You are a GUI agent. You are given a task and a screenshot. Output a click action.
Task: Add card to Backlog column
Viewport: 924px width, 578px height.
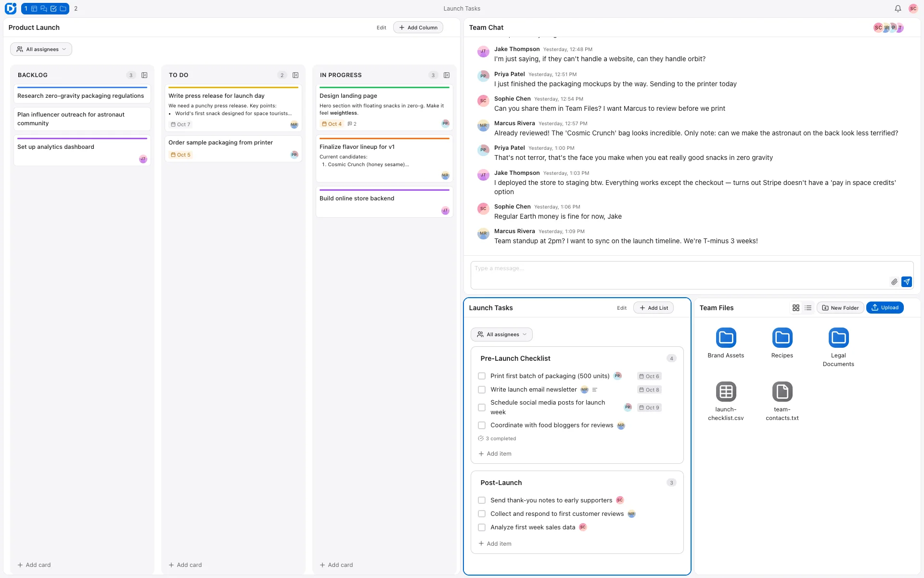[x=34, y=565]
